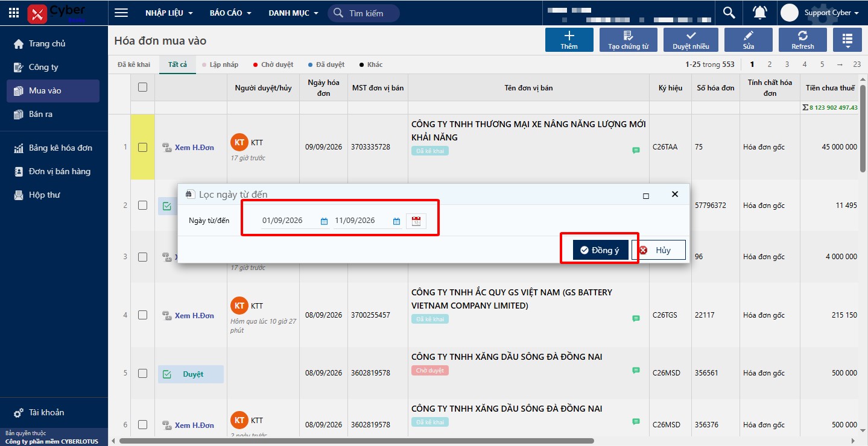Maximize the Lọc ngày từ đến dialog
This screenshot has width=868, height=446.
tap(646, 195)
